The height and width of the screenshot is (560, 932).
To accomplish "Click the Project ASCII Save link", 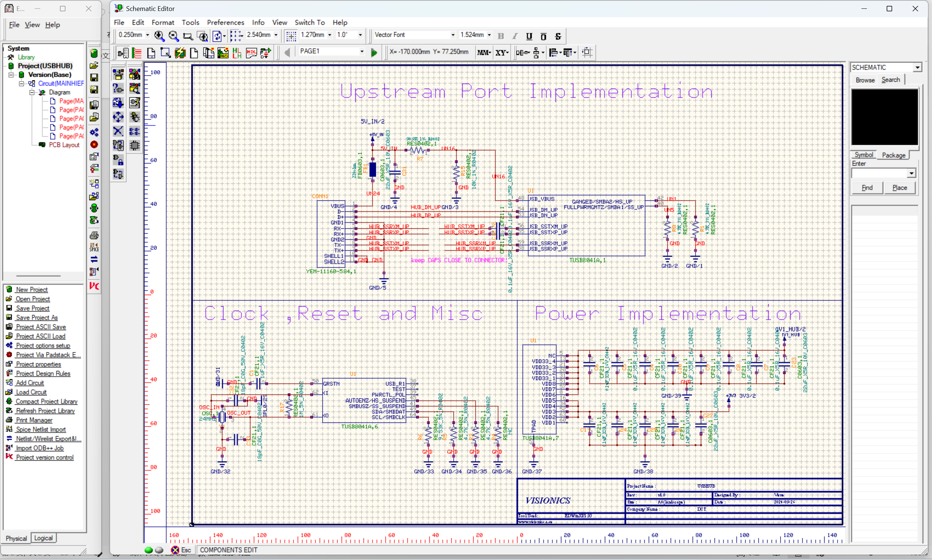I will pos(41,327).
